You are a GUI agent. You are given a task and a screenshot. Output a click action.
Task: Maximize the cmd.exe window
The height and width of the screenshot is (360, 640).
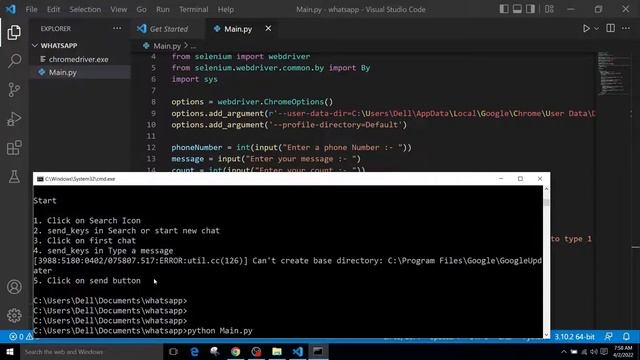click(520, 179)
